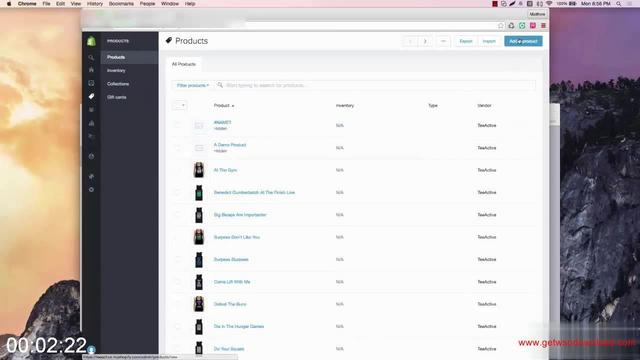Screen dimensions: 640x360
Task: Open Customers icon in admin sidebar
Action: pyautogui.click(x=91, y=110)
